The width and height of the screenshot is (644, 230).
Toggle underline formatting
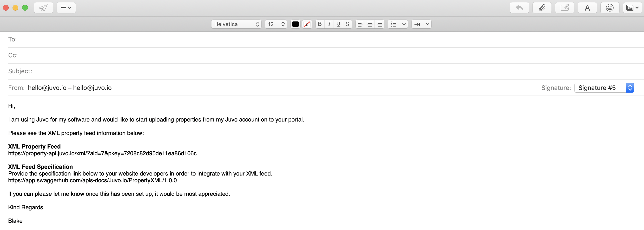(338, 24)
